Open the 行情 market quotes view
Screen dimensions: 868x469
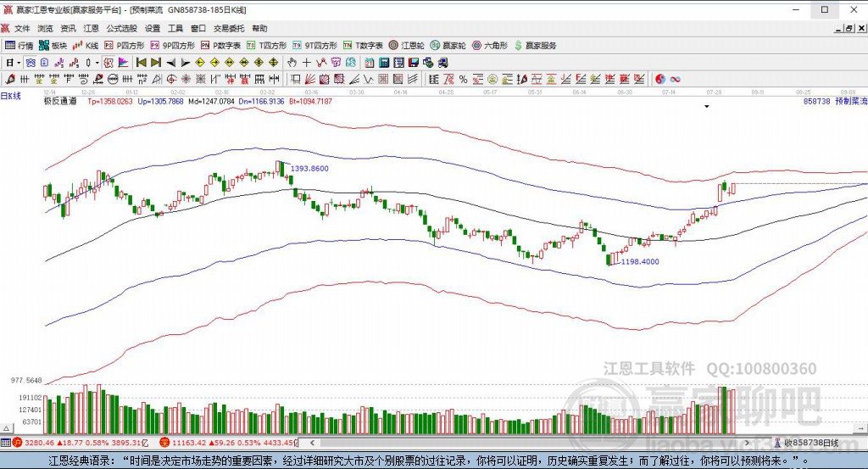19,46
